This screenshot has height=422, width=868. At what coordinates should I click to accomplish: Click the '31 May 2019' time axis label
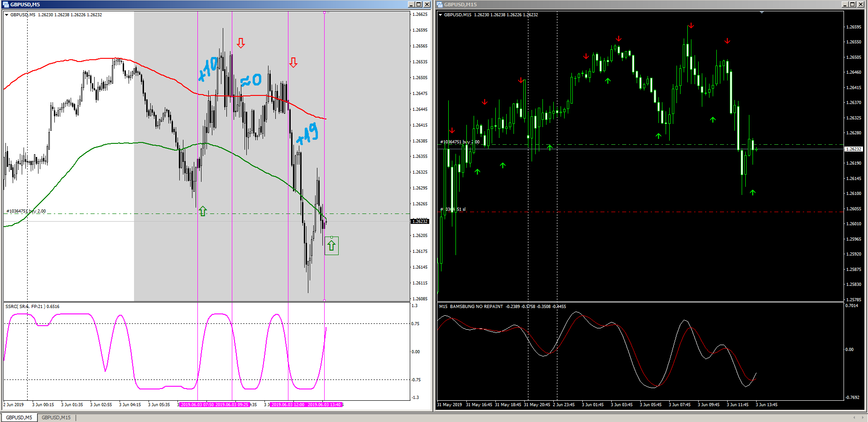click(x=450, y=405)
